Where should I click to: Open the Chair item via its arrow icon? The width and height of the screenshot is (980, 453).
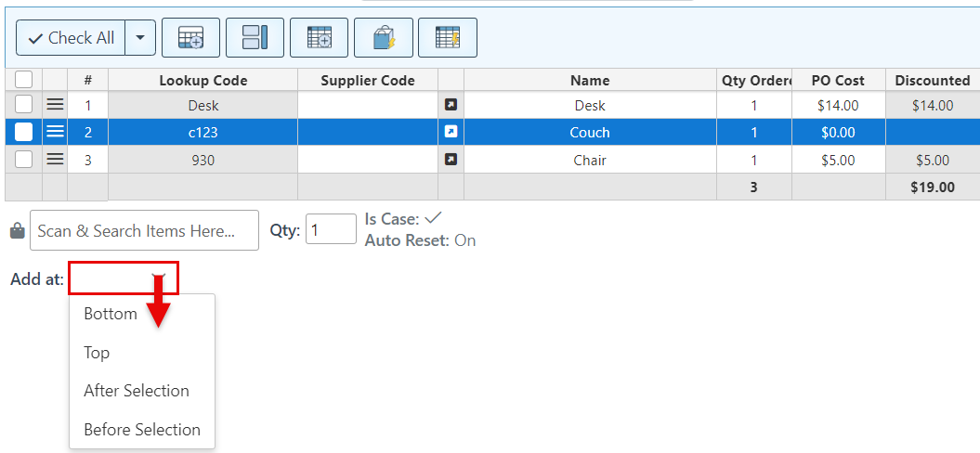click(451, 160)
